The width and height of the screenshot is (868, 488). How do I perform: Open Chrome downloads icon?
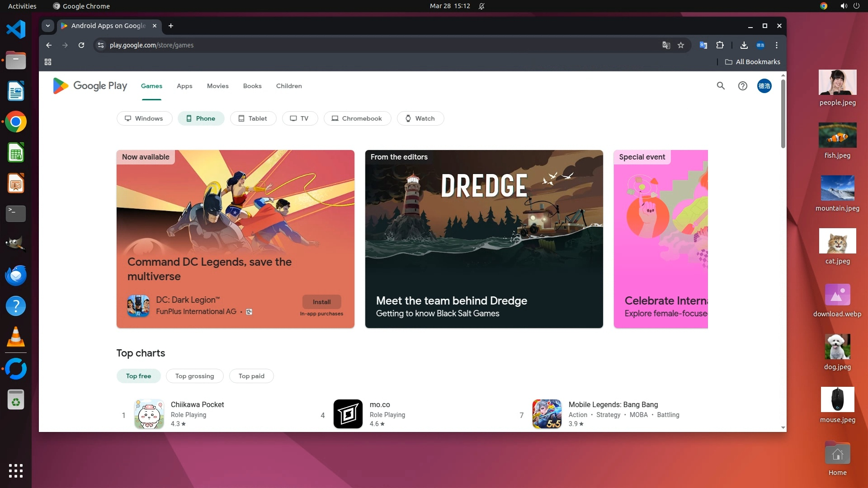pyautogui.click(x=744, y=45)
